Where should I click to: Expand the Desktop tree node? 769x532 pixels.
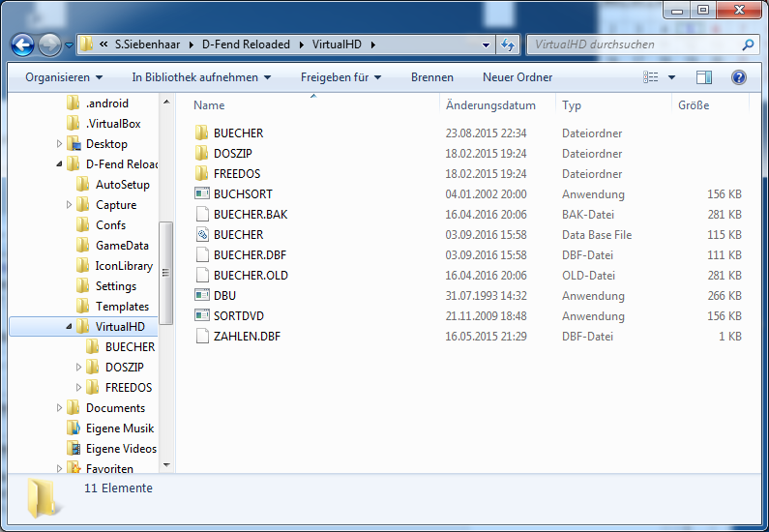tap(59, 144)
